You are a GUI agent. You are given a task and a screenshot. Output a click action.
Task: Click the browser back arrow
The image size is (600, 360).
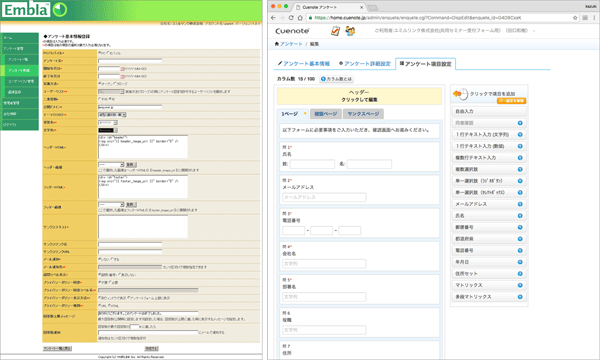(273, 18)
